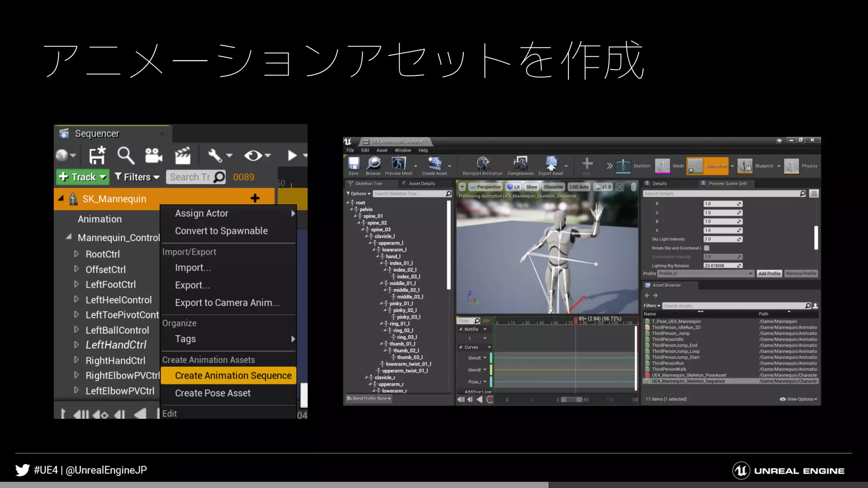This screenshot has height=488, width=868.
Task: Expand the RootCtrl track
Action: (76, 254)
